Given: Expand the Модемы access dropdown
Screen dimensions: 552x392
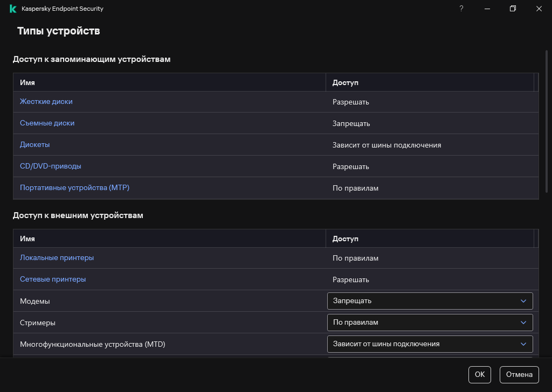Looking at the screenshot, I should tap(430, 301).
